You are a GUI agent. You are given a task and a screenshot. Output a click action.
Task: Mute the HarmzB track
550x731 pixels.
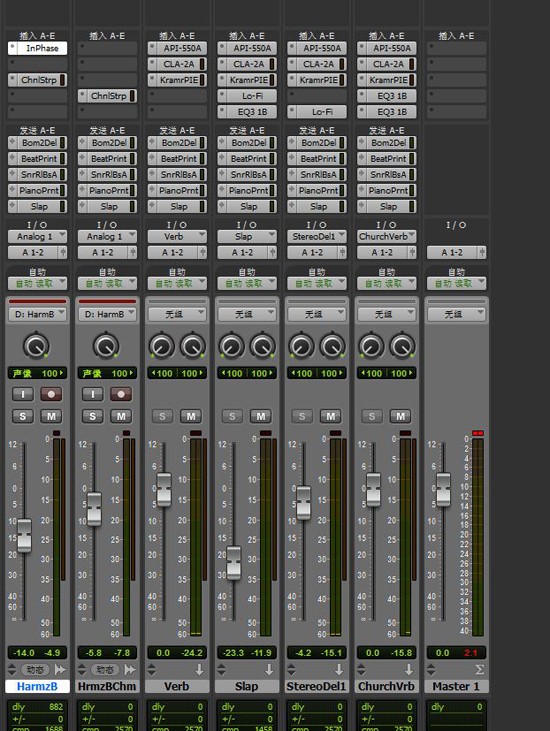point(51,416)
